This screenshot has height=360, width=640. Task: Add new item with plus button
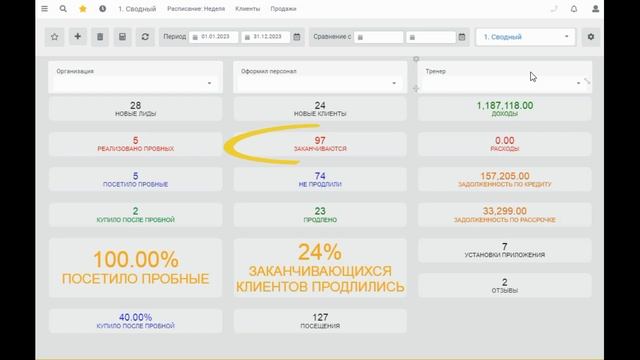77,37
